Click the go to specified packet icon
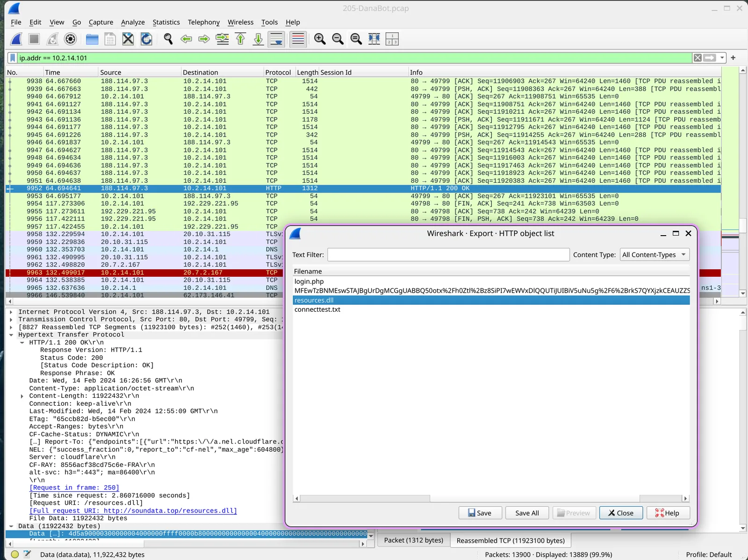 (222, 39)
